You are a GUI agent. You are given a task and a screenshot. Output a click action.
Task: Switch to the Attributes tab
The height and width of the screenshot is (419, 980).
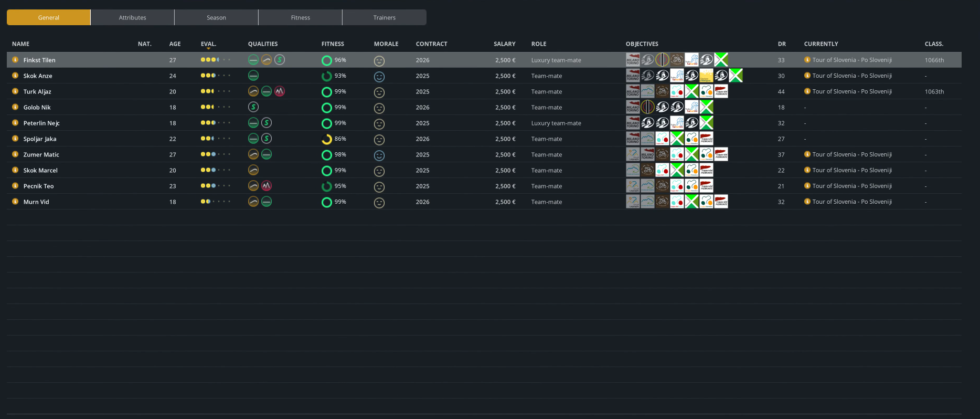132,17
